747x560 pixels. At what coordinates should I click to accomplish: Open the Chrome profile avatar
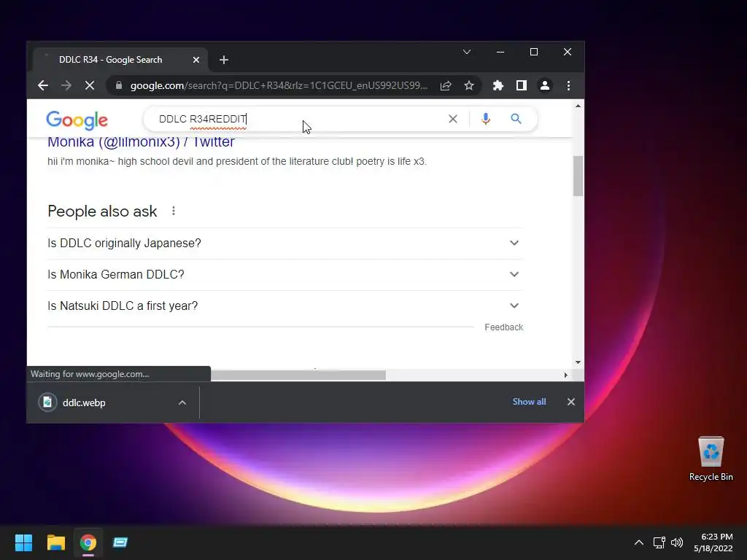coord(544,86)
